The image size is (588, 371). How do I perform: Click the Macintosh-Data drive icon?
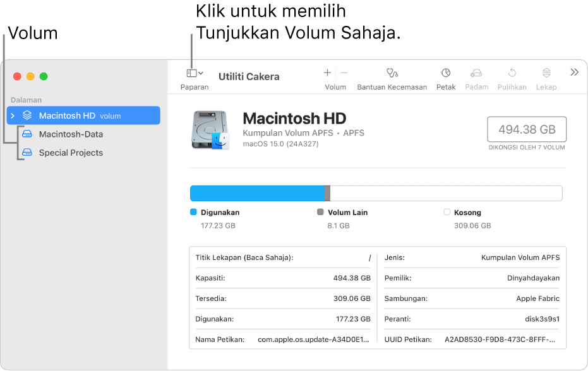point(27,134)
